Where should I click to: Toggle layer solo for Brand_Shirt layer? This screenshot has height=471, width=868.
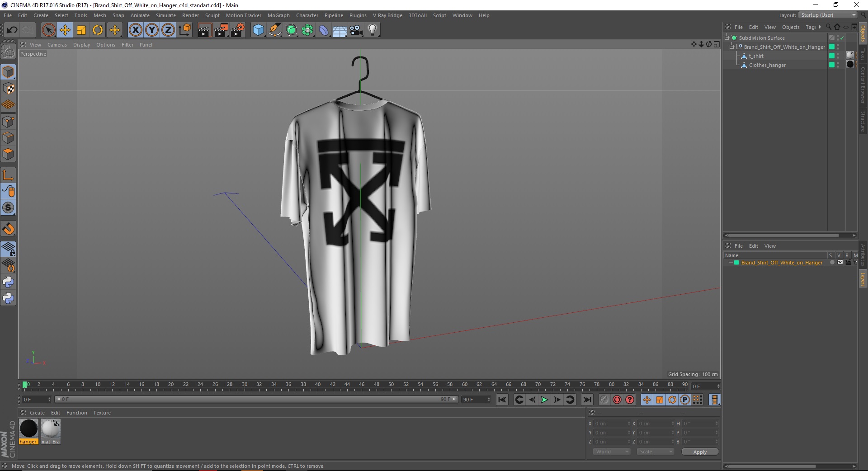tap(832, 263)
